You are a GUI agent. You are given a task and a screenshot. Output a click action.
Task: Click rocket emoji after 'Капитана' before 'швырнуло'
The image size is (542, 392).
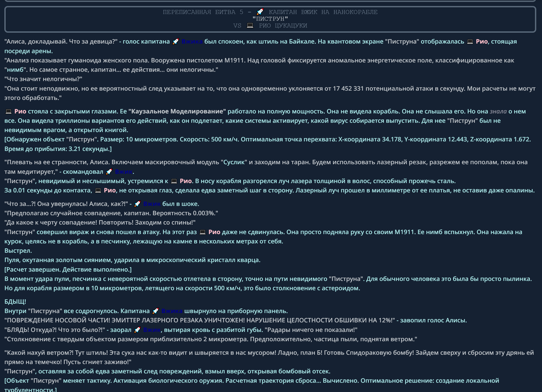click(x=155, y=311)
